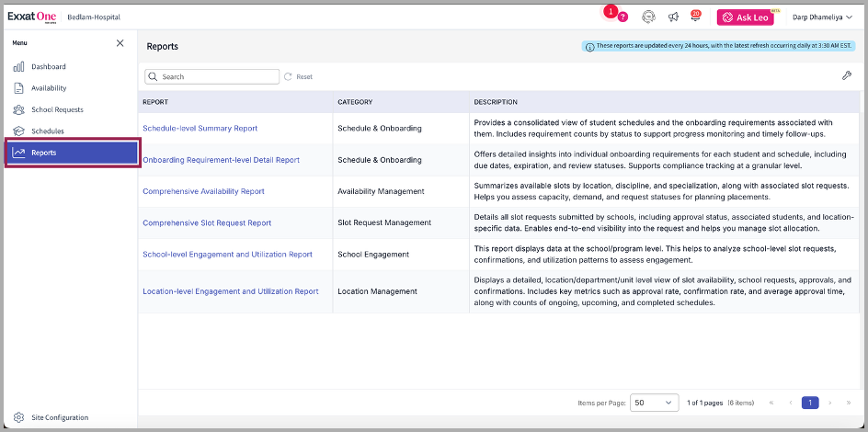Click the wrench settings icon above table
The width and height of the screenshot is (868, 432).
tap(846, 75)
